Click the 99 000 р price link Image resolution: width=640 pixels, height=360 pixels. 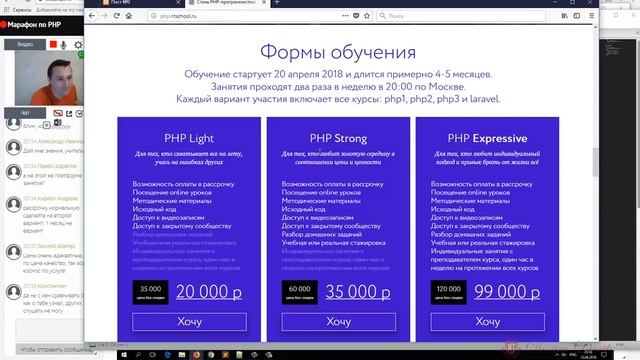(x=507, y=291)
